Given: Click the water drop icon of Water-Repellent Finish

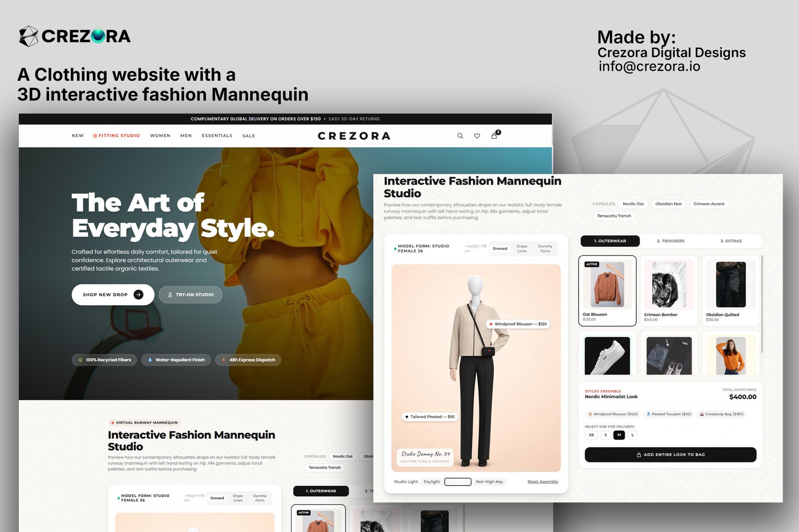Looking at the screenshot, I should 150,360.
